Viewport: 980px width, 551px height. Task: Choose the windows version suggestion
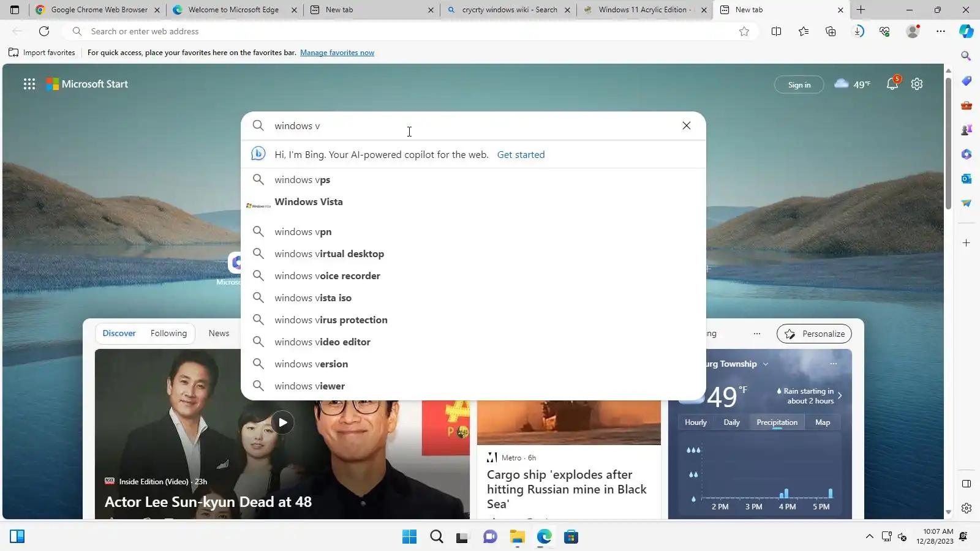pyautogui.click(x=473, y=364)
